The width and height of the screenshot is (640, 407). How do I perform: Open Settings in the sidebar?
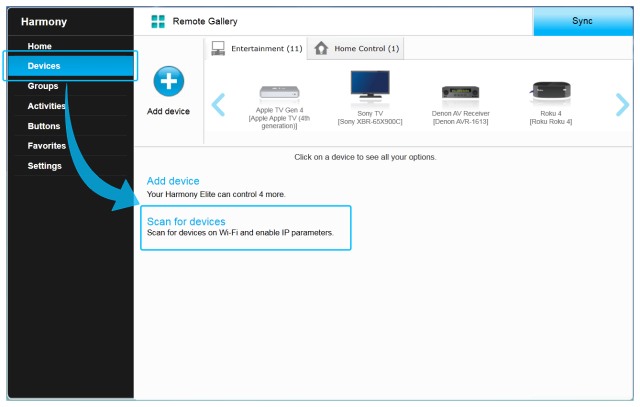click(44, 166)
